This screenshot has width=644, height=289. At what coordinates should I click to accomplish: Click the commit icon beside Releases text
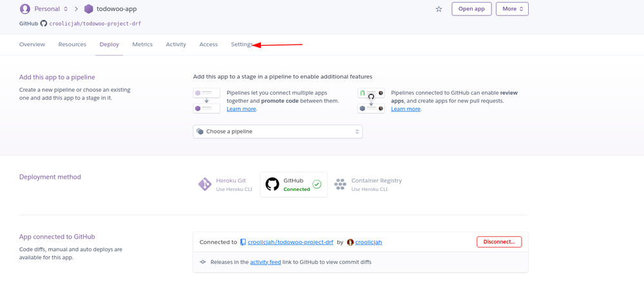[203, 262]
